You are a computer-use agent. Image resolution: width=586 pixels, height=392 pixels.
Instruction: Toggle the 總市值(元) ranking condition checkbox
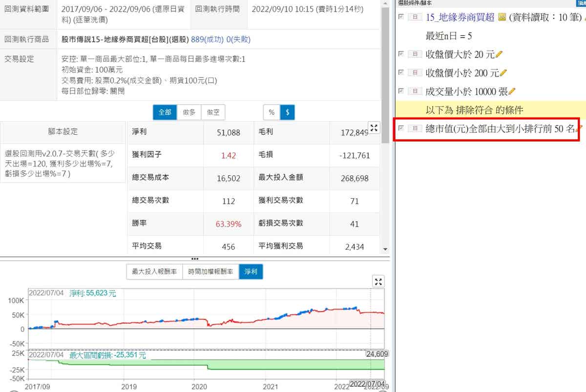coord(401,128)
